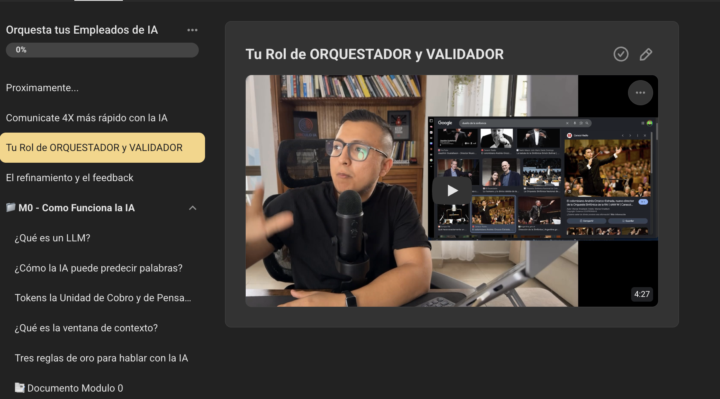720x399 pixels.
Task: Click the 4:27 video duration badge
Action: click(641, 294)
